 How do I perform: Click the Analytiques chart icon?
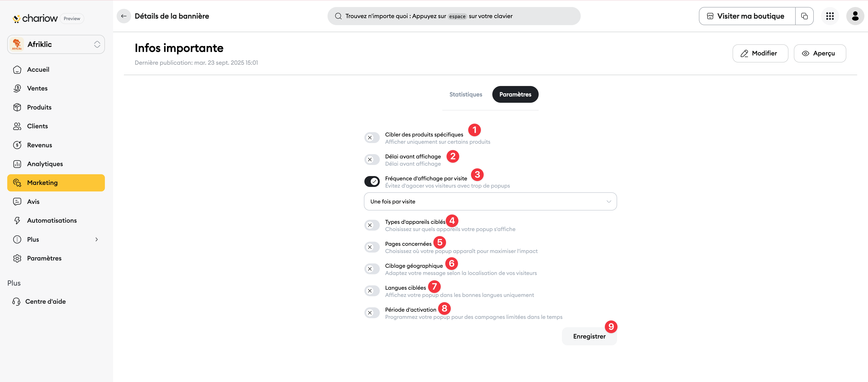click(17, 164)
